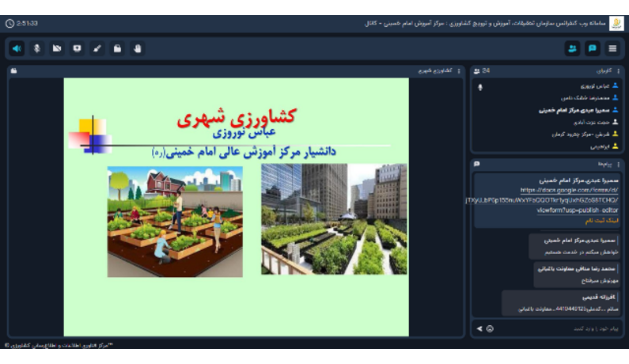
Task: Toggle the muted microphone button
Action: coord(37,48)
